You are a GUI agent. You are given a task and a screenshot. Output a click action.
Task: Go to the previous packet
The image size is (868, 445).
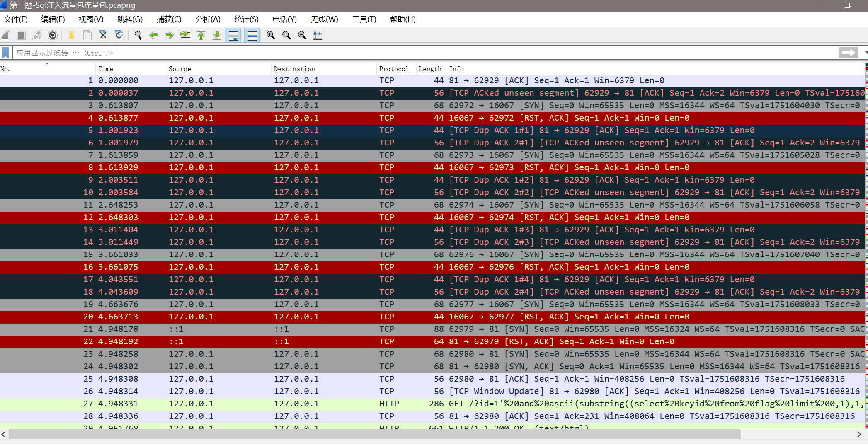154,35
